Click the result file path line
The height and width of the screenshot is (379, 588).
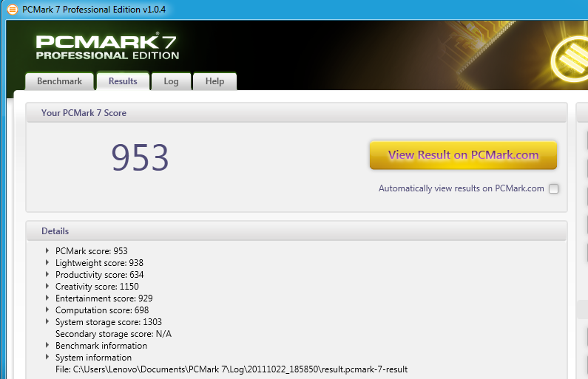tap(232, 369)
